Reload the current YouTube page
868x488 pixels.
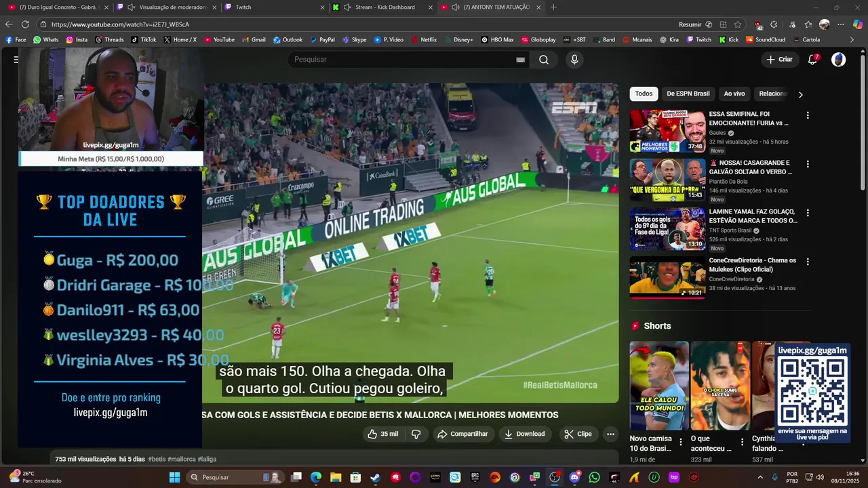(25, 24)
